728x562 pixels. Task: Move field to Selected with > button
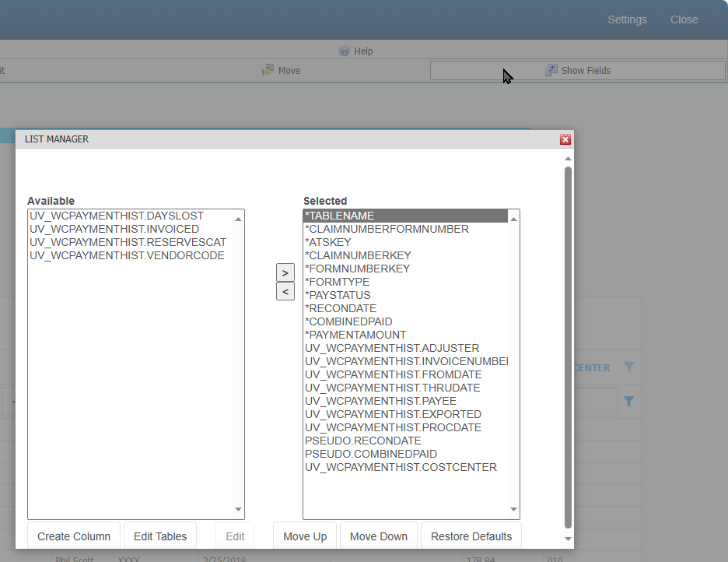coord(285,273)
